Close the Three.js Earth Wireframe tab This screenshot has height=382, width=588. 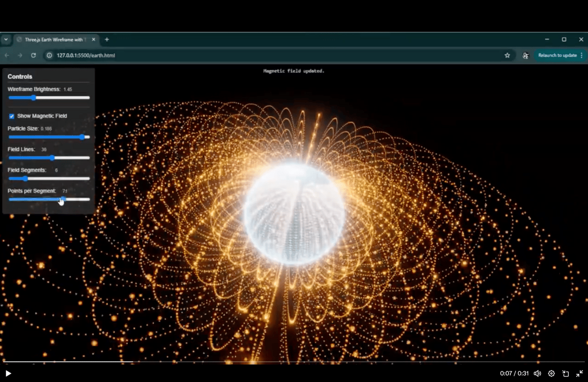[x=93, y=40]
